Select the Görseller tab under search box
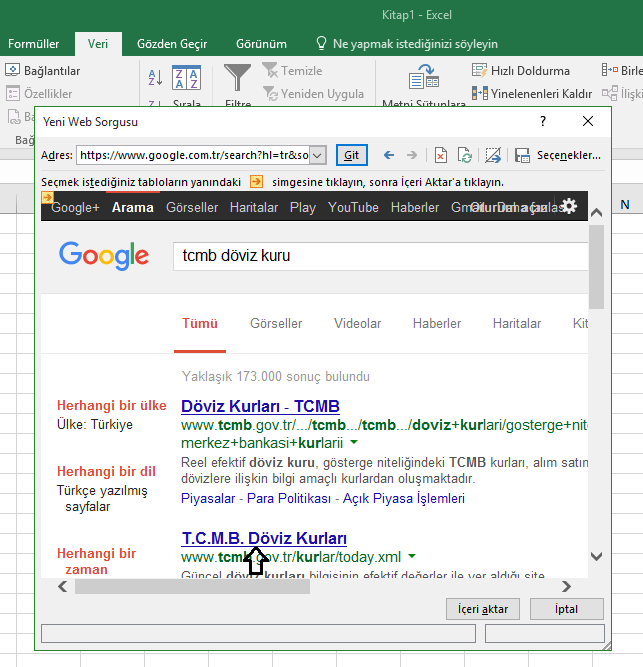The height and width of the screenshot is (667, 643). click(x=276, y=323)
